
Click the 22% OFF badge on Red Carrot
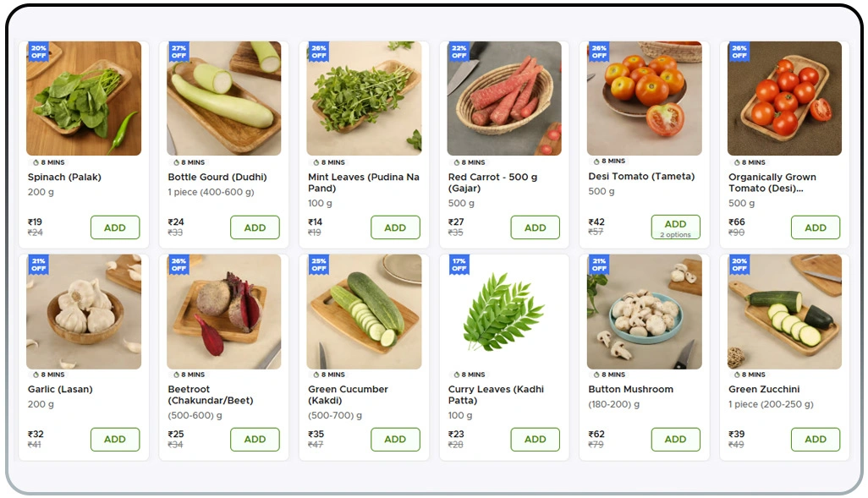click(459, 52)
